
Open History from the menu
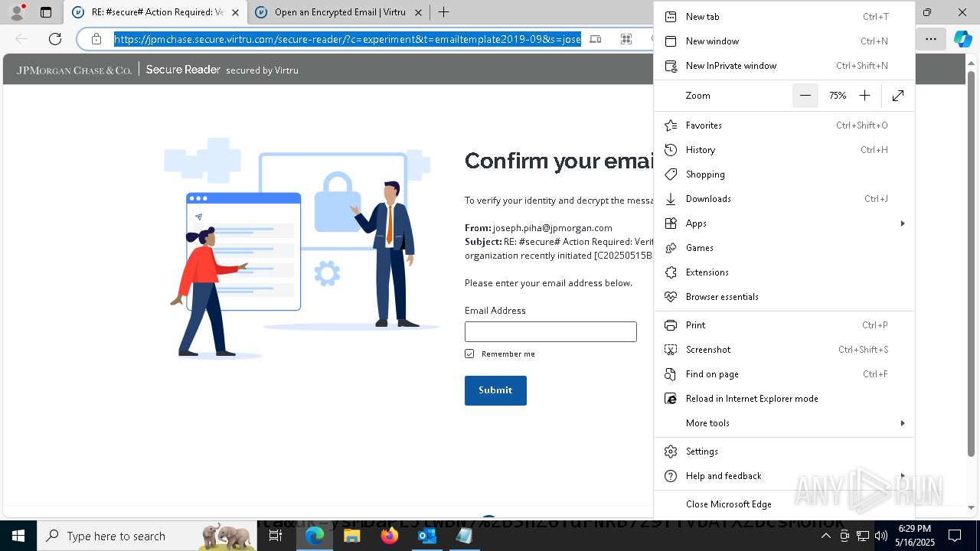click(784, 150)
